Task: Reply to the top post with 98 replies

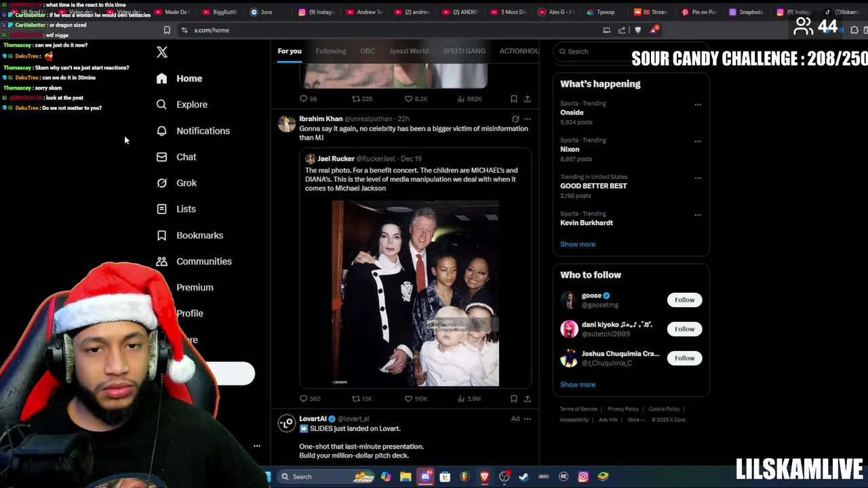Action: click(308, 99)
